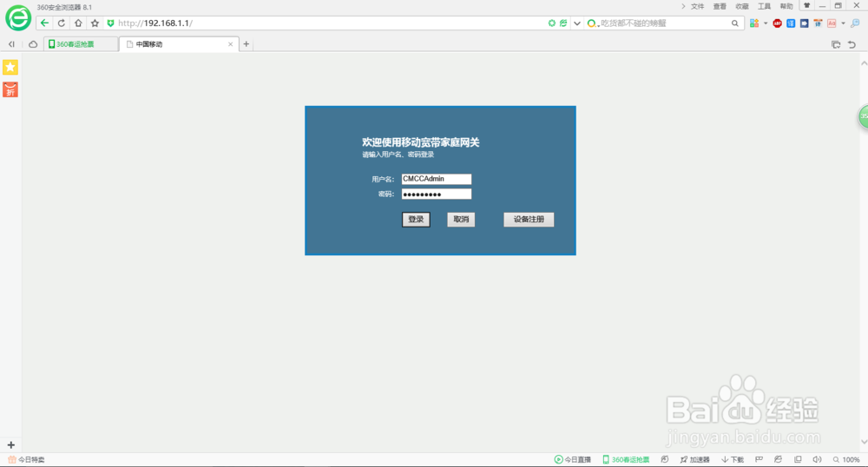This screenshot has height=467, width=868.
Task: Click the red Ad filter extension icon
Action: click(x=832, y=23)
